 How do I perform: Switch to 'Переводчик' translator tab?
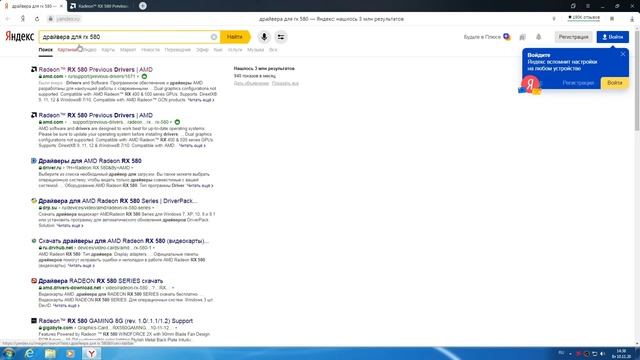coord(178,50)
